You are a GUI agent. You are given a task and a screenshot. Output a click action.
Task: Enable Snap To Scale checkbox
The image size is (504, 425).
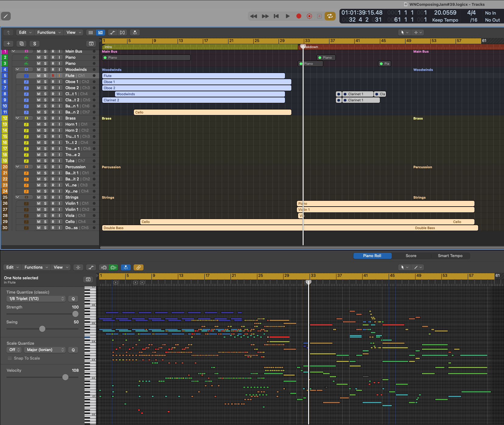[10, 358]
